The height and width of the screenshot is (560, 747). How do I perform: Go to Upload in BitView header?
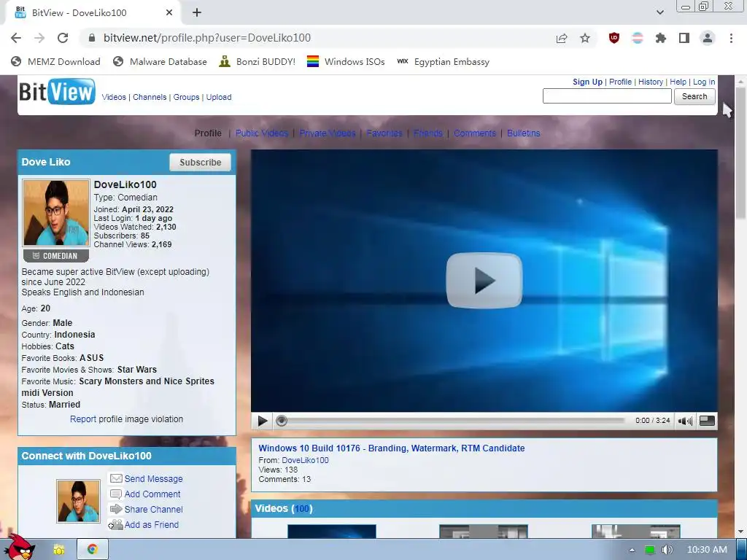tap(219, 97)
